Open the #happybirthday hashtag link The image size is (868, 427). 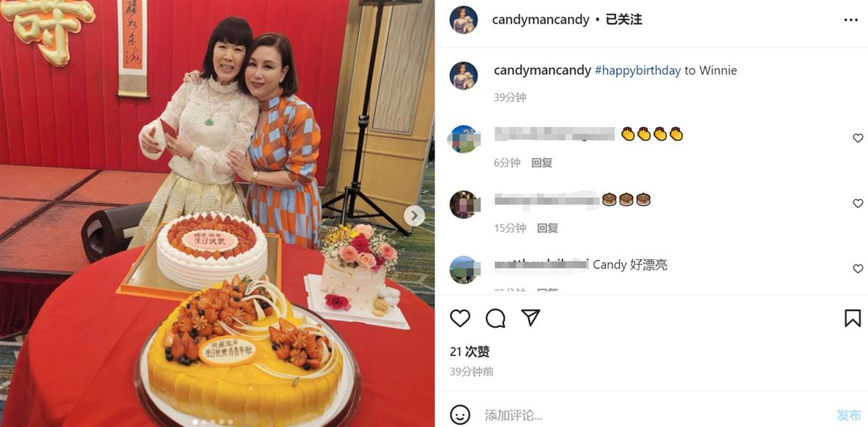638,70
